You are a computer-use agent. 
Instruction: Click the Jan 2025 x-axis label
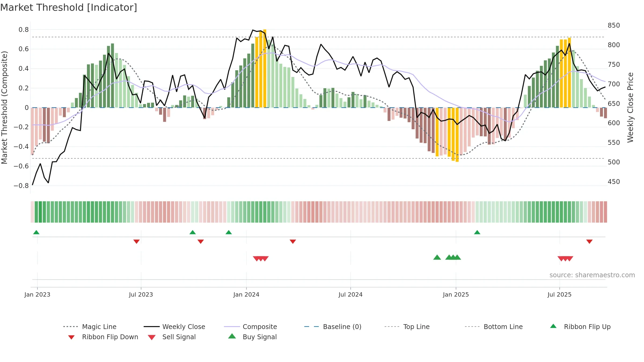(x=456, y=294)
